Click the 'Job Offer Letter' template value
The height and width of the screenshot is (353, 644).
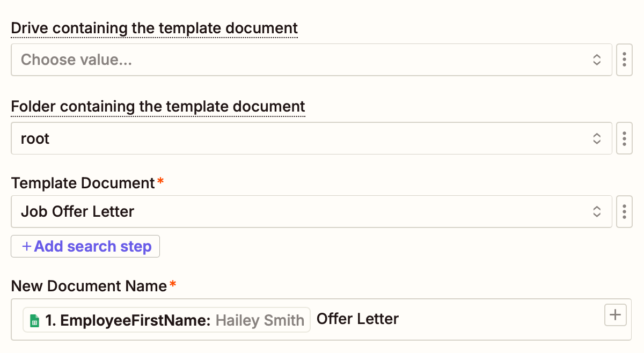click(77, 211)
